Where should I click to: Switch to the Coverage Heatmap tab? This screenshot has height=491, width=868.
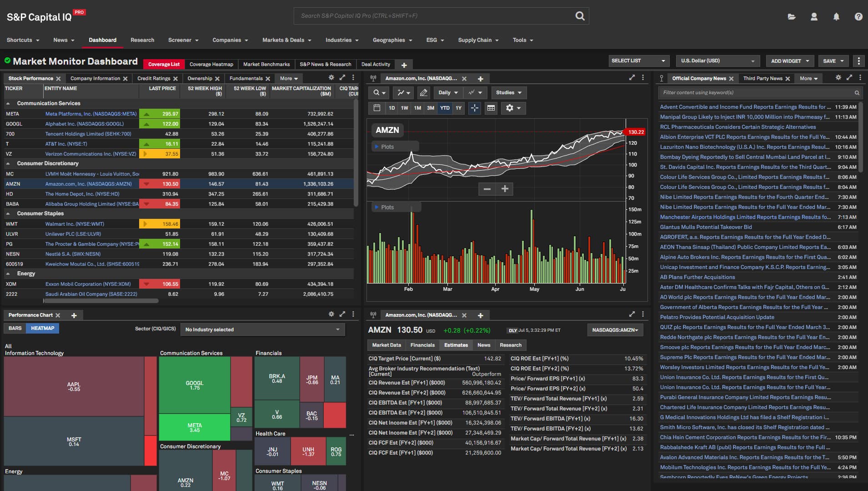tap(211, 65)
